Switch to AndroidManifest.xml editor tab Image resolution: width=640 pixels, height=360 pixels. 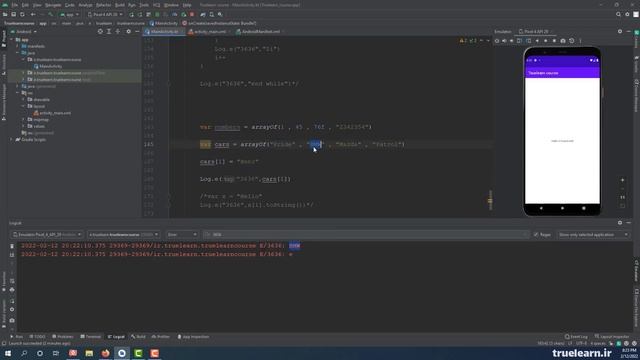click(x=260, y=31)
